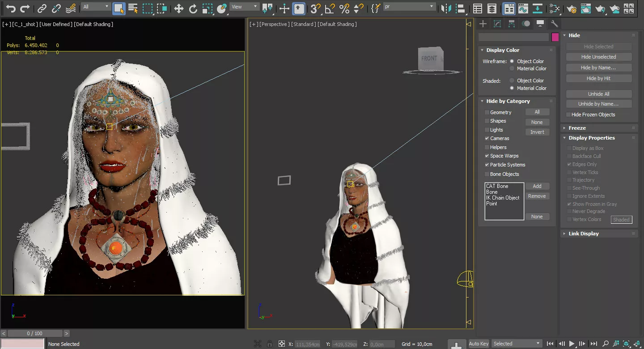The image size is (644, 349).
Task: Select Wireframe Material Color radio button
Action: [512, 68]
